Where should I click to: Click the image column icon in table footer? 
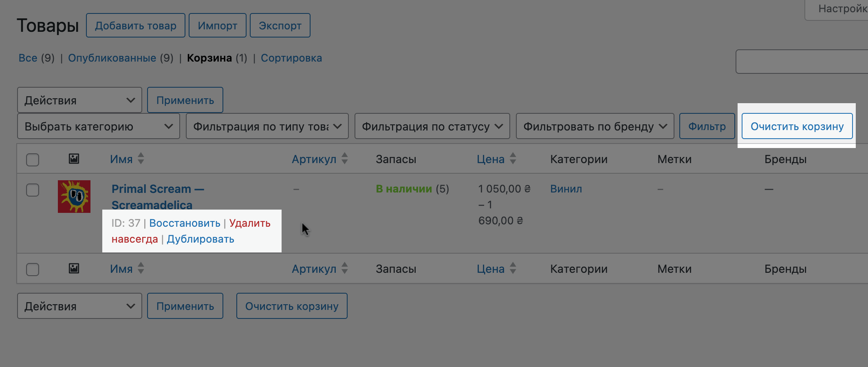coord(74,268)
